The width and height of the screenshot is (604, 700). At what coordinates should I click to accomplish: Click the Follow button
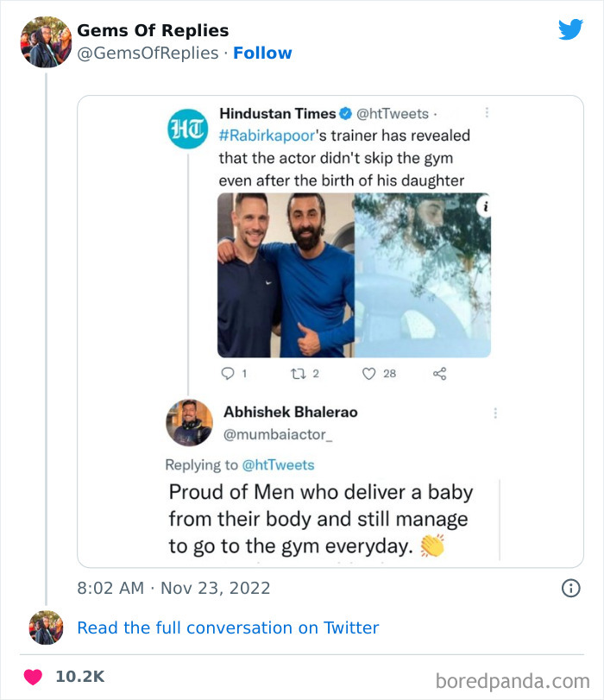(x=263, y=53)
